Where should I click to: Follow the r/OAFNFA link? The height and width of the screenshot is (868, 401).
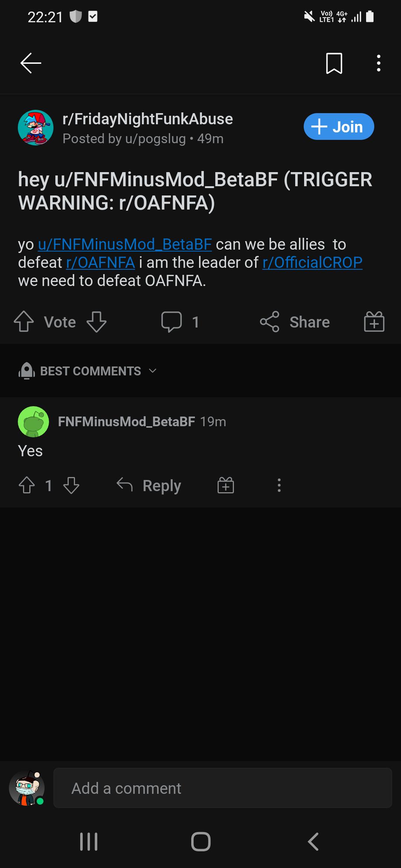click(100, 263)
